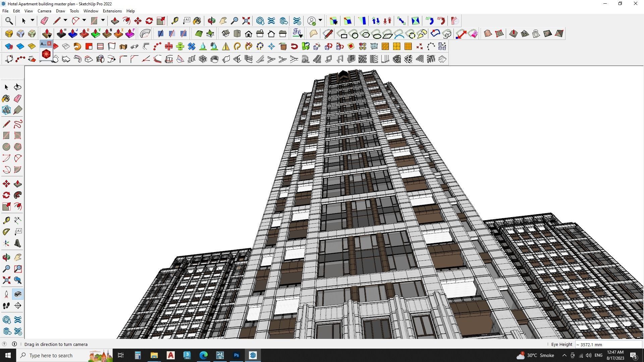Open Extension Warehouse from top toolbar
Image resolution: width=644 pixels, height=362 pixels.
(x=271, y=21)
